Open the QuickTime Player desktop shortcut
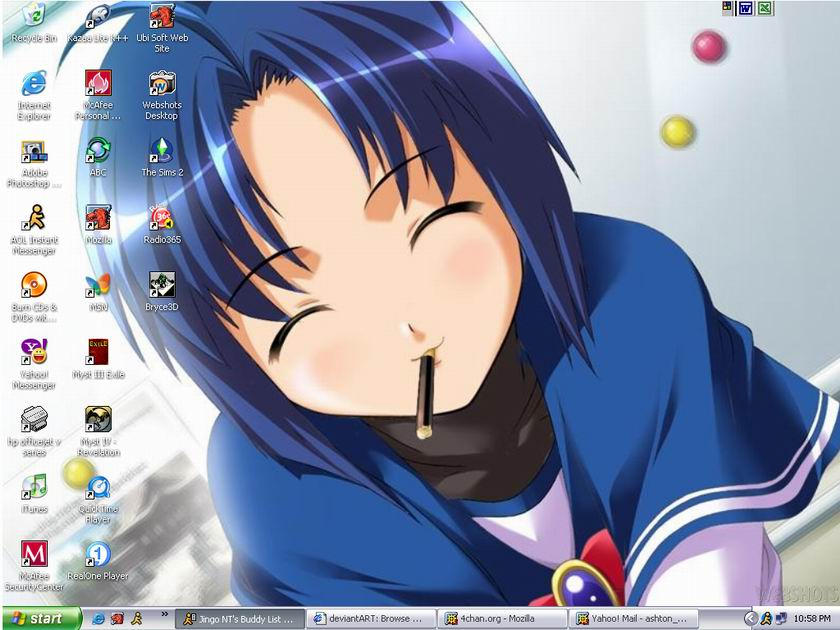 pyautogui.click(x=98, y=500)
